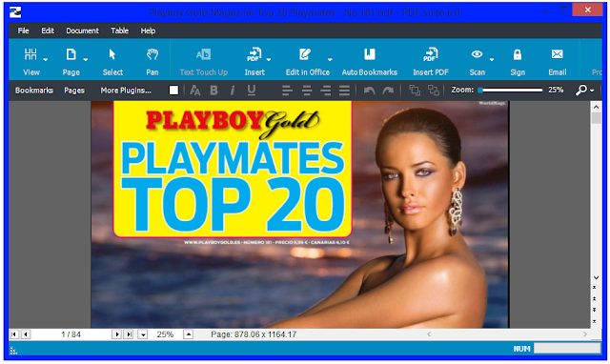Image resolution: width=610 pixels, height=364 pixels.
Task: Expand the Page dropdown arrow
Action: [86, 59]
